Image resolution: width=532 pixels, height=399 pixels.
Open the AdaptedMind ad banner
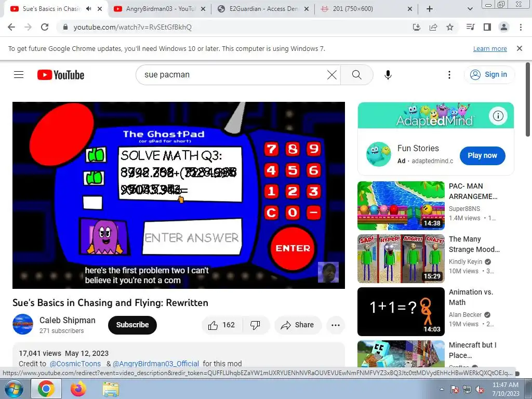point(436,115)
